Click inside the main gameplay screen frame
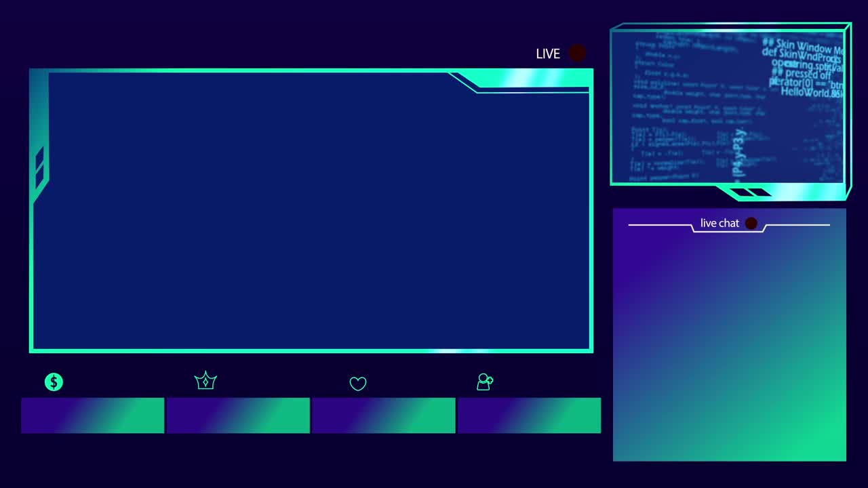Image resolution: width=868 pixels, height=488 pixels. click(311, 211)
